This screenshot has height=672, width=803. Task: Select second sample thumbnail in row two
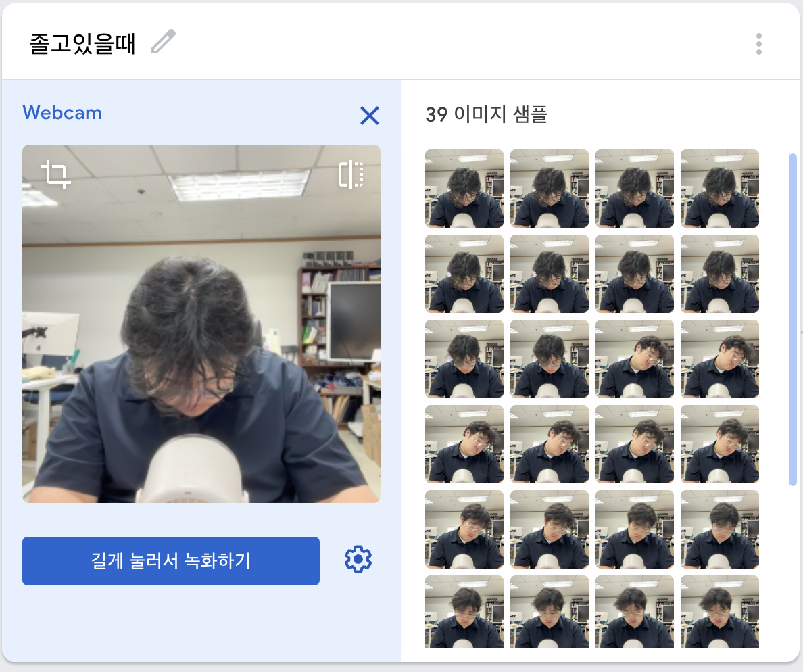(x=550, y=274)
